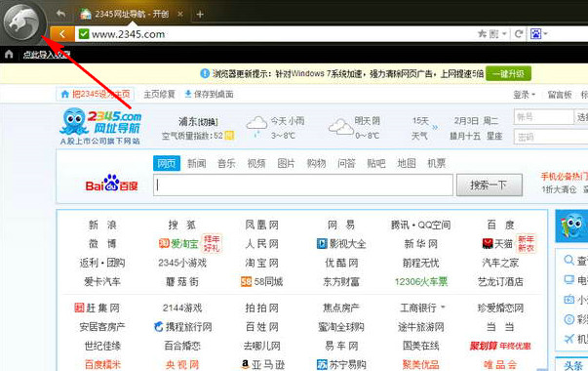Expand the search engine dropdown arrow
Screen dimensions: 588x371
[x=546, y=34]
